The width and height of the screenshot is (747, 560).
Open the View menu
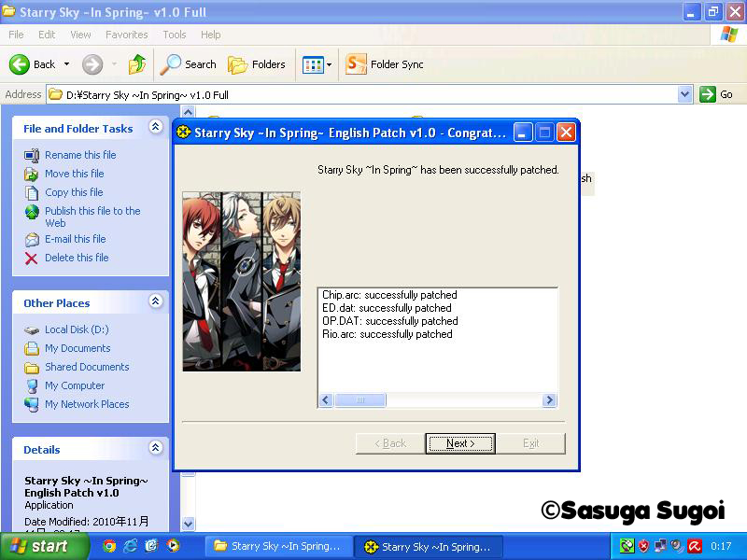(x=80, y=35)
